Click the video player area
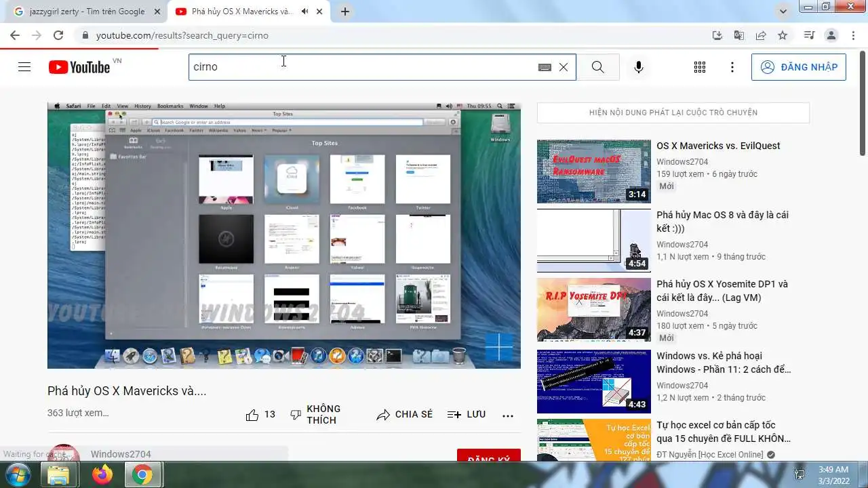This screenshot has height=488, width=868. pos(284,235)
